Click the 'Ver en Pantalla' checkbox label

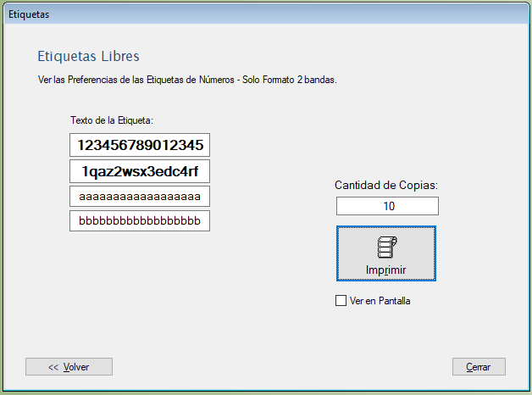[x=380, y=301]
